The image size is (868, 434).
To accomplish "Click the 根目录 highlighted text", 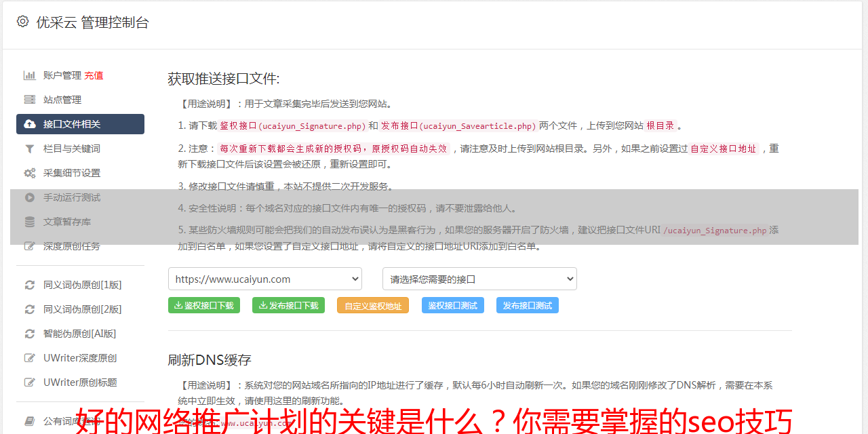I will pyautogui.click(x=660, y=125).
